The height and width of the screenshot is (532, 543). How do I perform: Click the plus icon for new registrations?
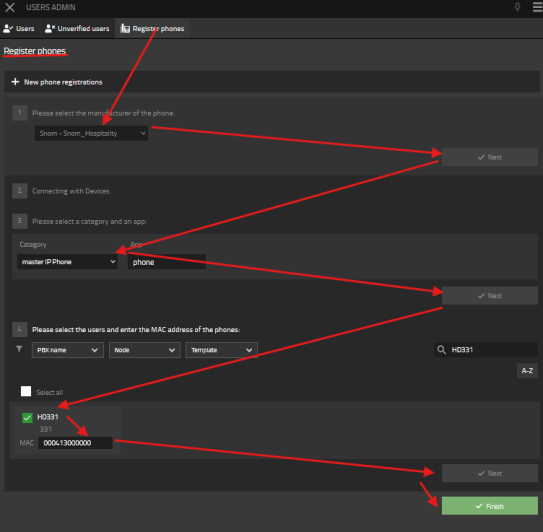(x=15, y=82)
